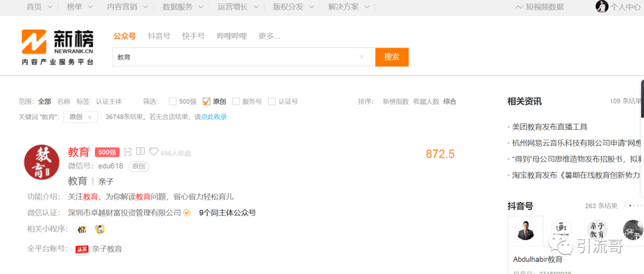
Task: Open news about “得到”母公司思维造物
Action: click(x=577, y=159)
